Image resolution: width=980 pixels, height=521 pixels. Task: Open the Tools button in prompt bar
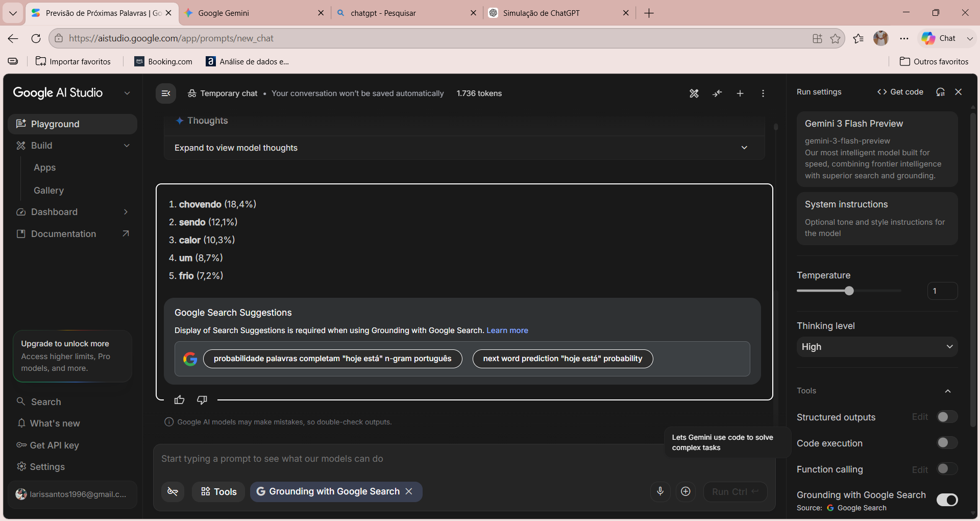[x=218, y=491]
